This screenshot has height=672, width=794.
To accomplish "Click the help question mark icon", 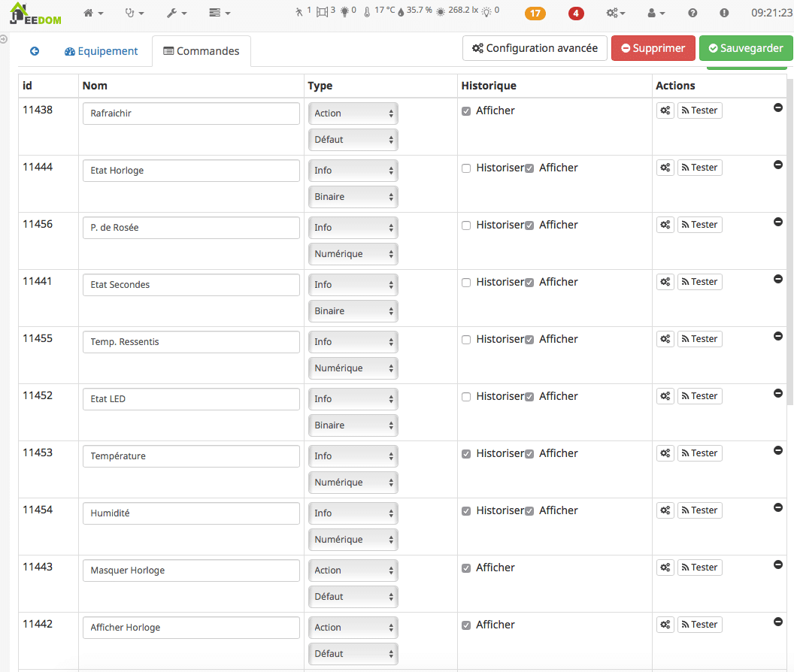I will (x=692, y=13).
